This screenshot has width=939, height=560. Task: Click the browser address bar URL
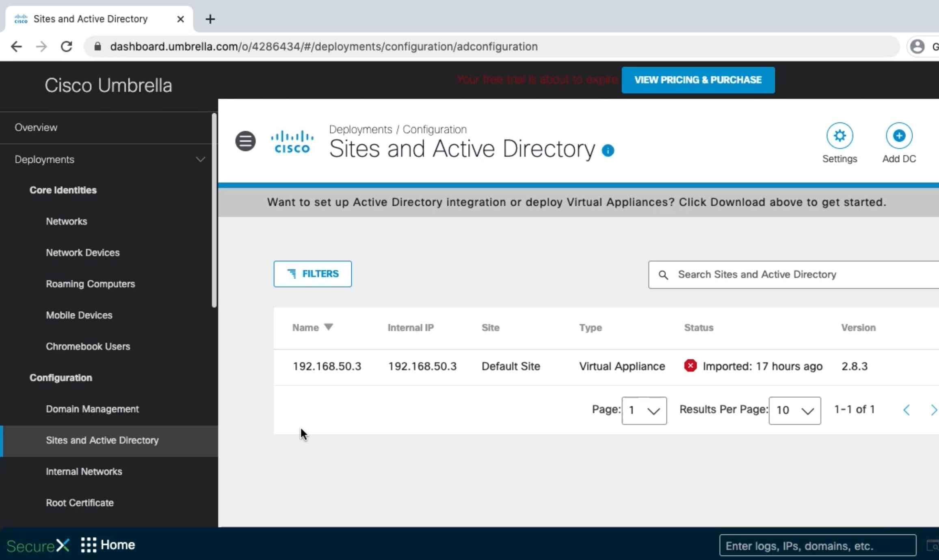(x=324, y=47)
